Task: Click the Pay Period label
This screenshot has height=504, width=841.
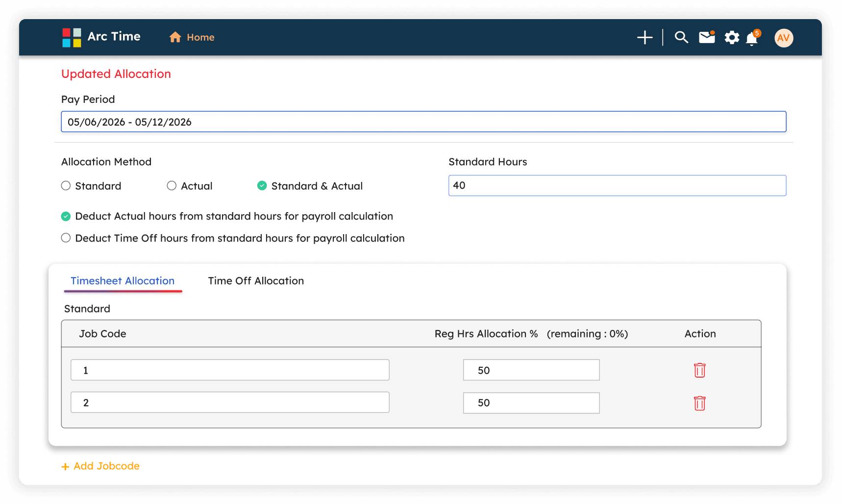Action: click(x=88, y=99)
